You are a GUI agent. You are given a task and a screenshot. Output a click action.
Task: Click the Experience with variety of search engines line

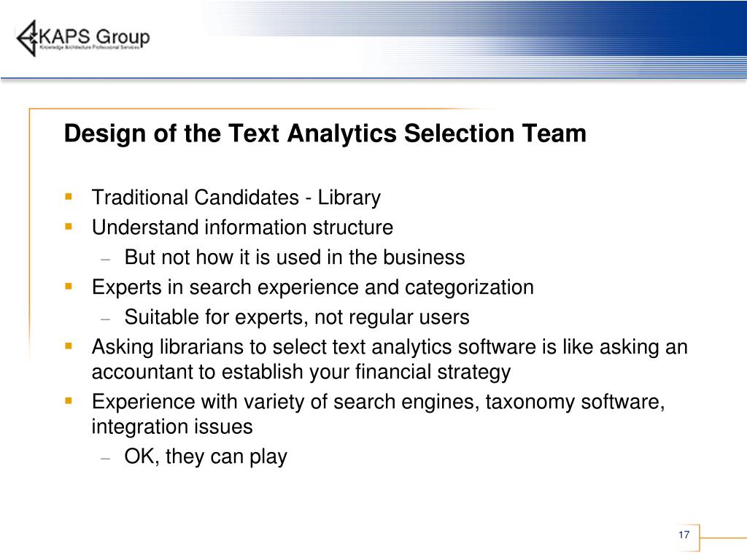click(379, 402)
